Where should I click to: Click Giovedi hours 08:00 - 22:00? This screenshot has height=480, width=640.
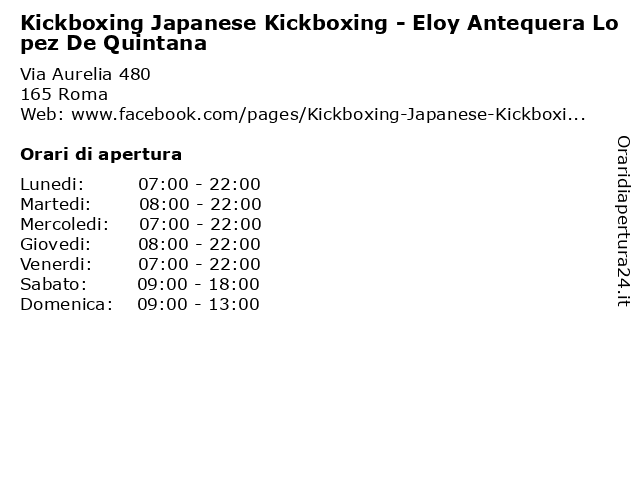(x=199, y=244)
